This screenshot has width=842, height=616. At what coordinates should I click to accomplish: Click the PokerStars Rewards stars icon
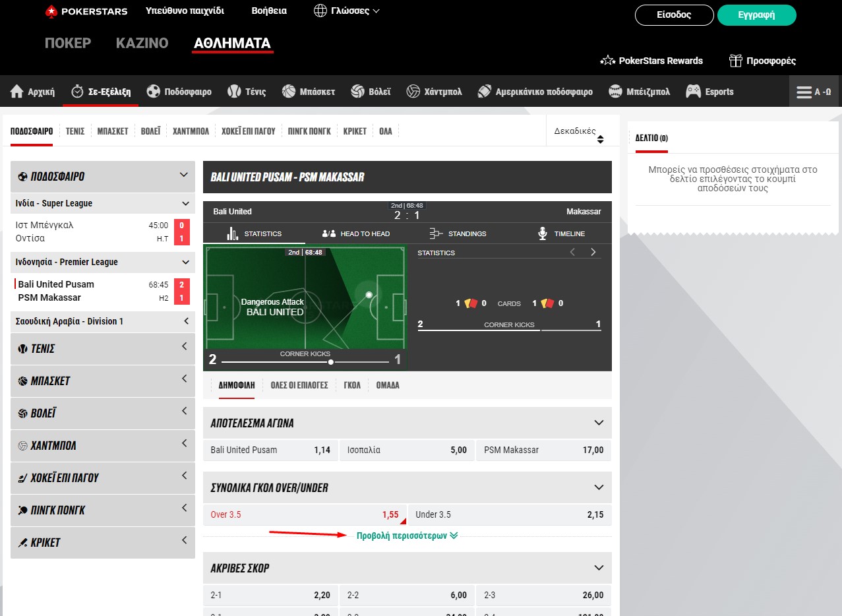(607, 61)
